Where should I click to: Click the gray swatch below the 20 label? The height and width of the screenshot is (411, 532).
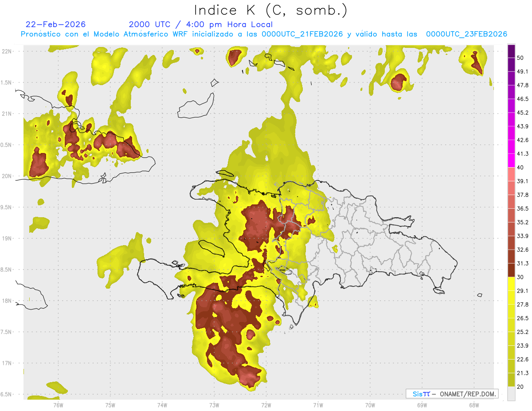point(511,394)
